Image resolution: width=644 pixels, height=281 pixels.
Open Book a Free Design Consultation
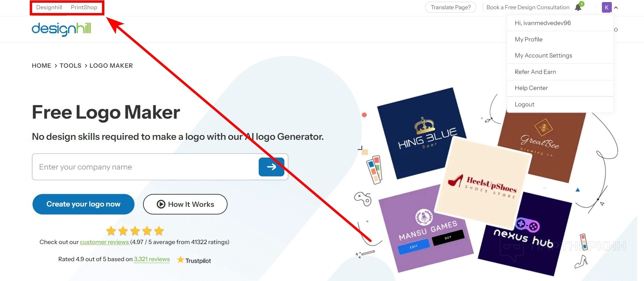coord(528,7)
